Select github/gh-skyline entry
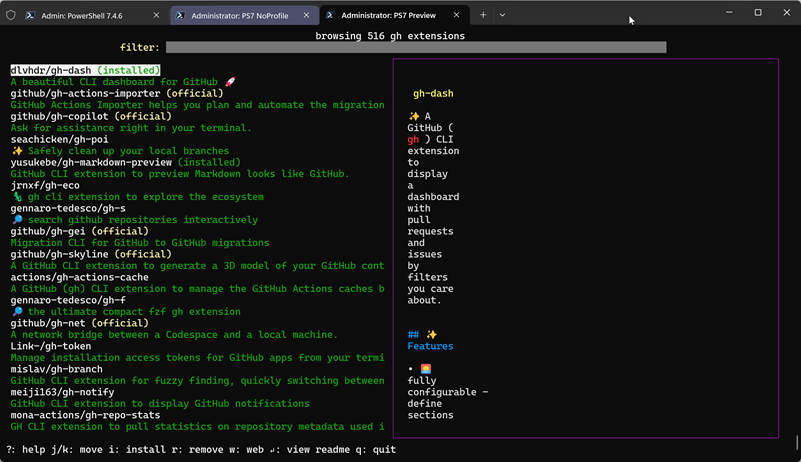The width and height of the screenshot is (801, 462). coord(91,254)
